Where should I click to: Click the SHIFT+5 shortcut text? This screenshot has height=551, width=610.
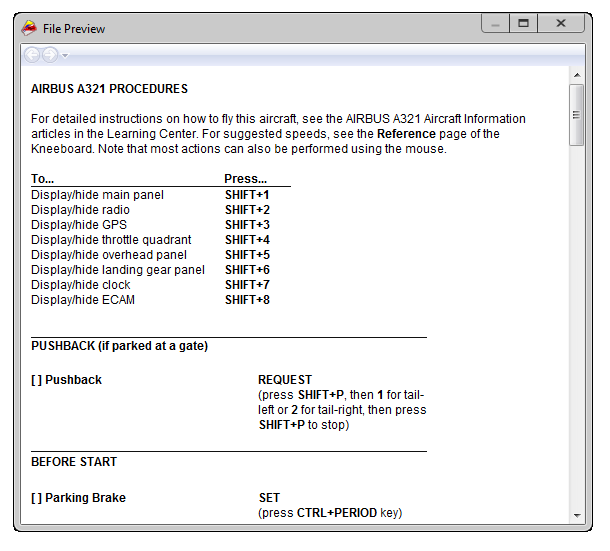[x=247, y=255]
